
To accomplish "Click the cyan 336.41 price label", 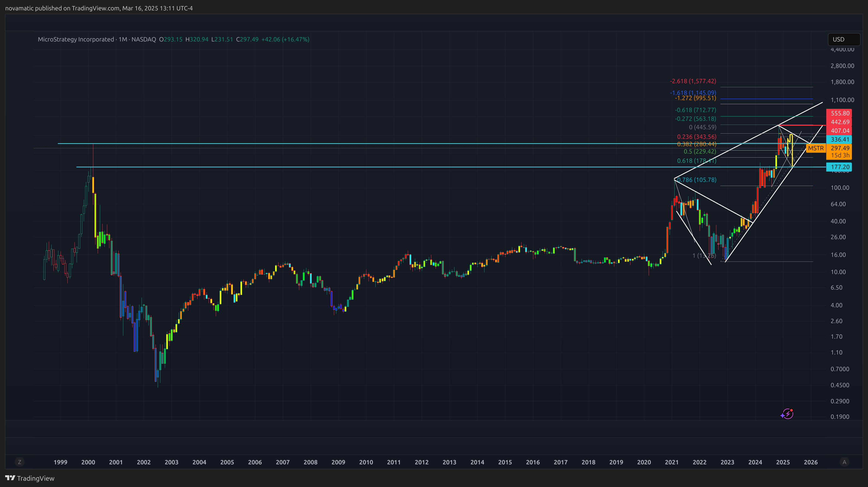I will [839, 139].
